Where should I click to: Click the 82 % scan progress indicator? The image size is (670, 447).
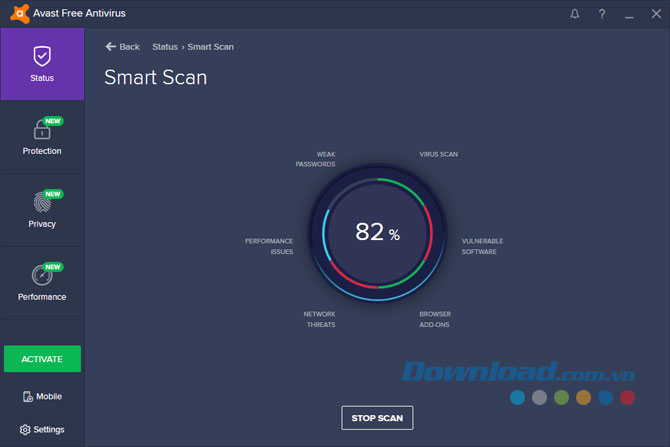coord(377,232)
